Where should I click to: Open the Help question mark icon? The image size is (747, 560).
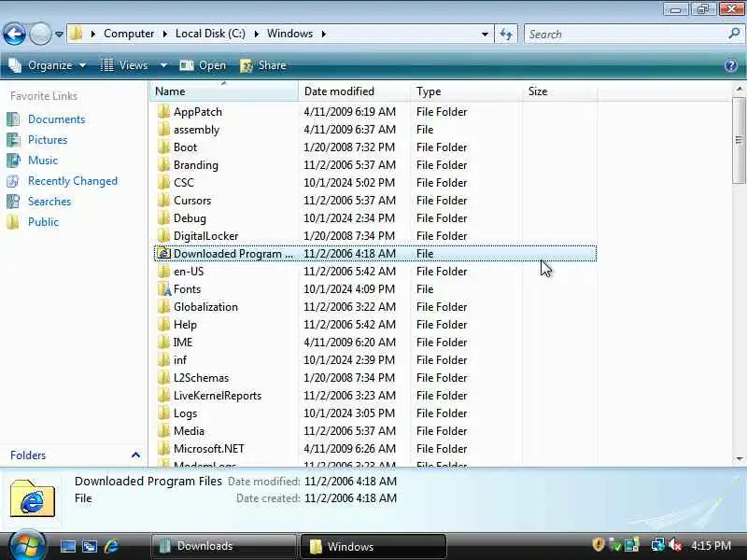click(731, 65)
